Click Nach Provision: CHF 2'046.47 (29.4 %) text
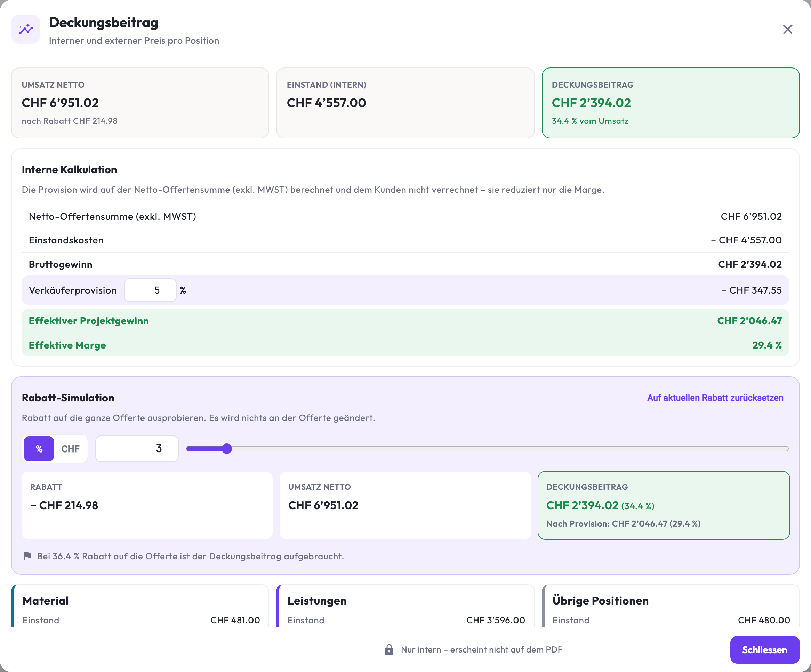The image size is (811, 672). point(623,524)
